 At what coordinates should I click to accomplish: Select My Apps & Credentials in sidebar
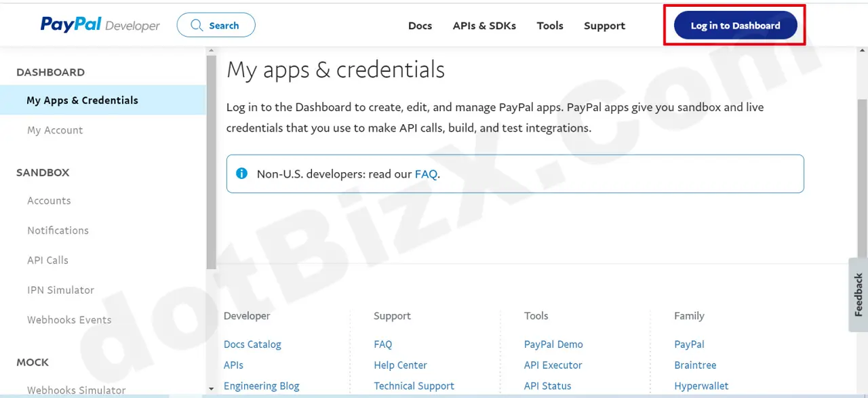(x=82, y=100)
